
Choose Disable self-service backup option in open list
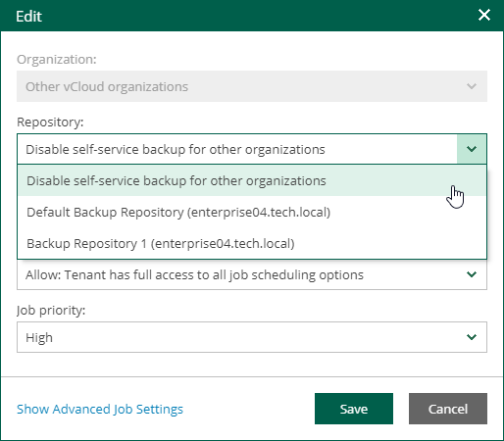pos(252,180)
